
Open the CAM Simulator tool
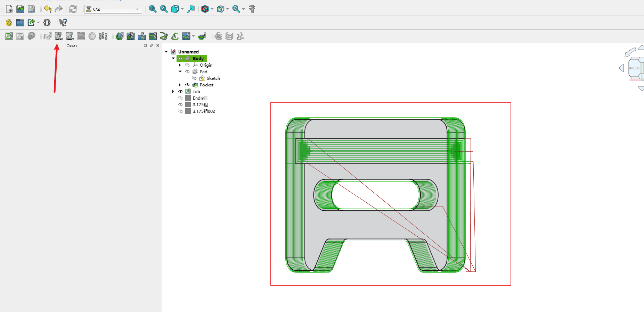tap(58, 36)
